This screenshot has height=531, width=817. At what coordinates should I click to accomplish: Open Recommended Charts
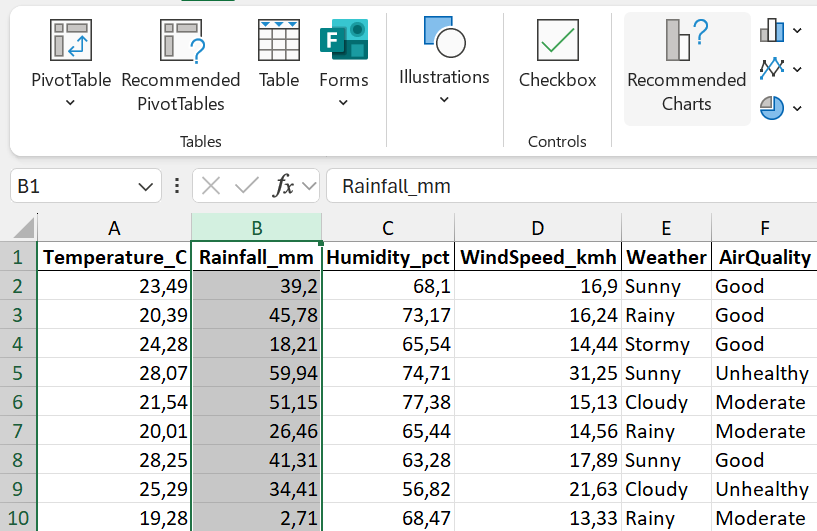tap(686, 68)
